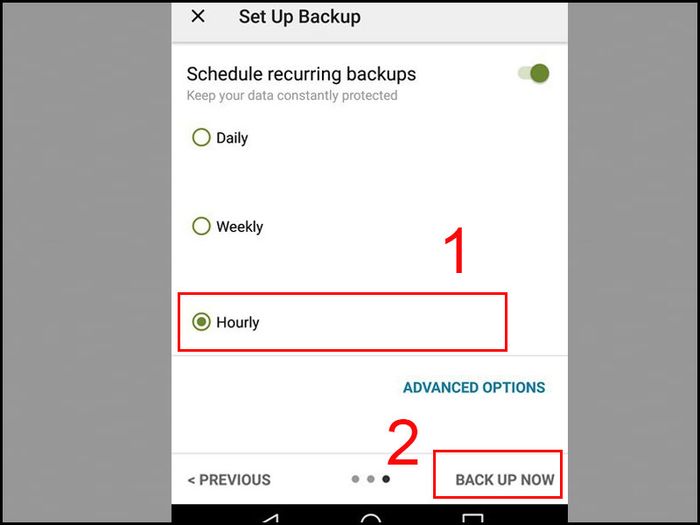Jump to the second page indicator dot
This screenshot has height=525, width=700.
point(371,479)
